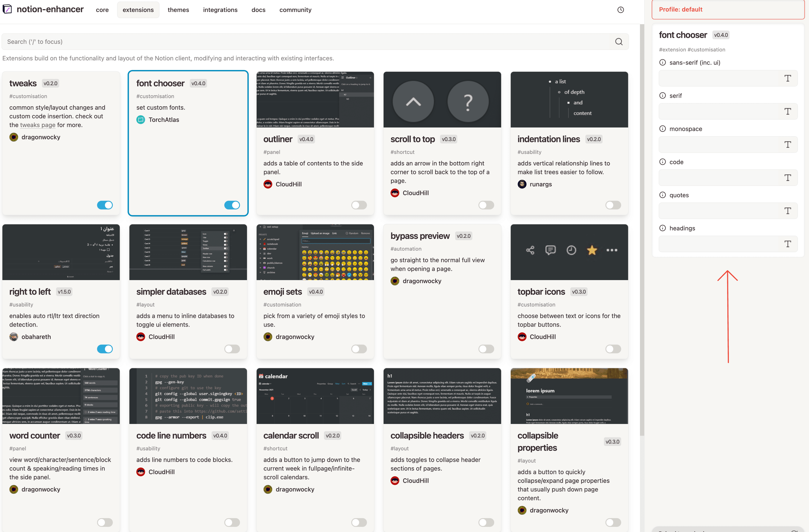Open the code line numbers preview image
The image size is (809, 532).
coord(188,396)
